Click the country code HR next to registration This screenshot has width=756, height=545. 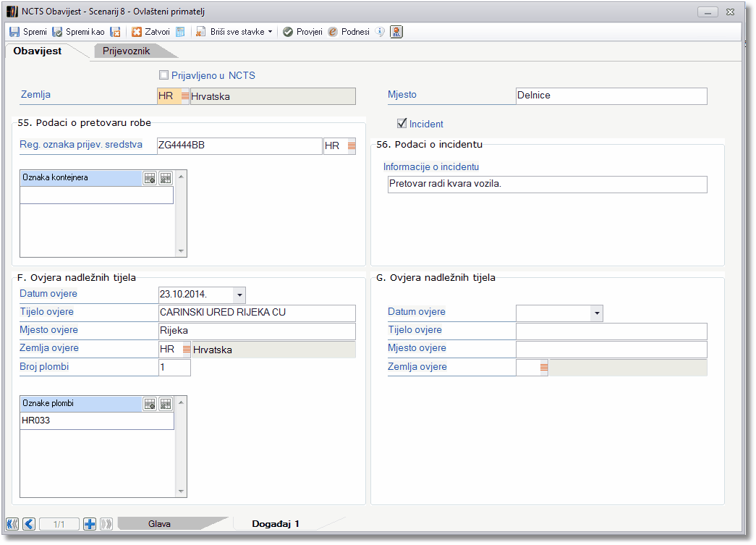click(x=336, y=145)
